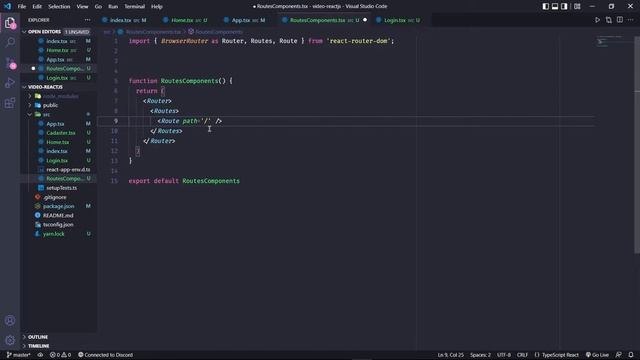640x360 pixels.
Task: Change encoding via UTF-8 status item
Action: 504,355
